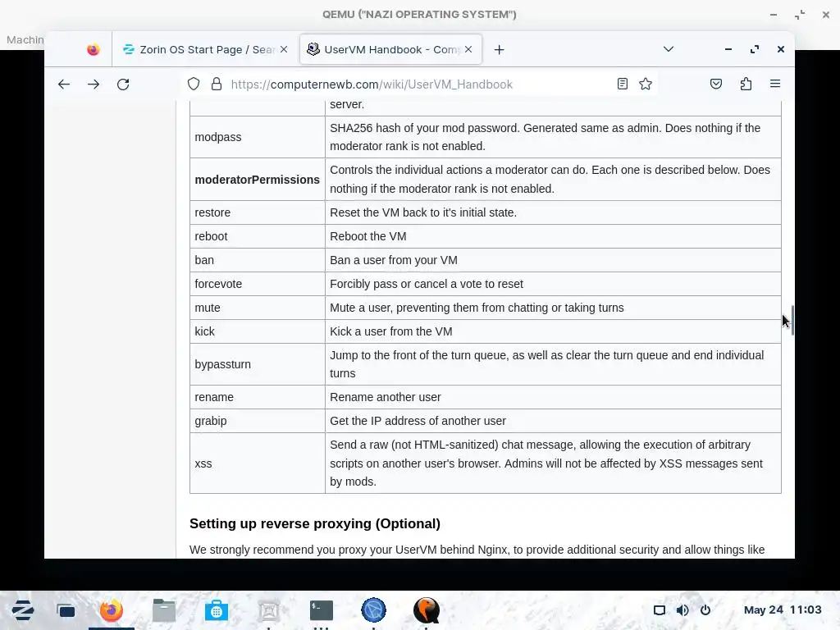Open the gray archive app icon
Viewport: 840px width, 630px height.
click(269, 610)
